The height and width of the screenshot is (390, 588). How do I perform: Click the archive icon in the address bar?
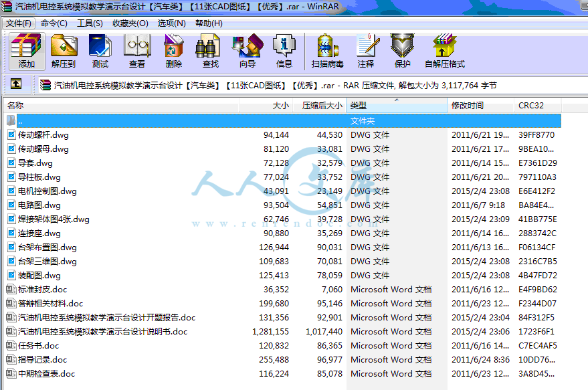coord(45,85)
